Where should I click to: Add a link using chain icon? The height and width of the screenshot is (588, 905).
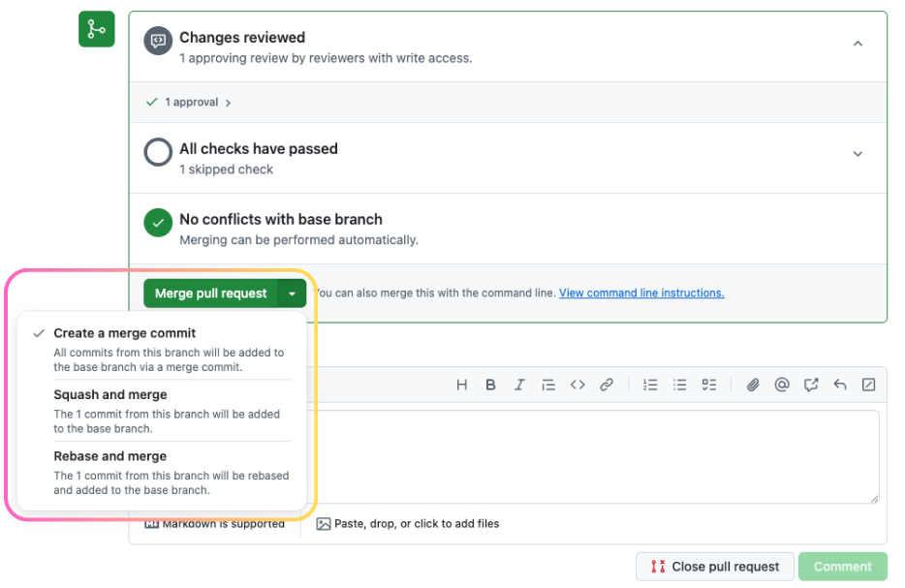(x=607, y=385)
